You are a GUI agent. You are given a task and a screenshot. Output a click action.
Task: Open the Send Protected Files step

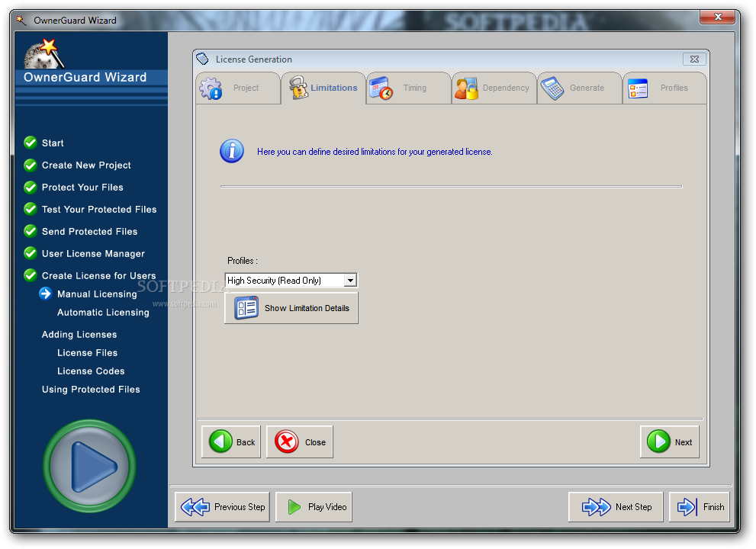90,232
